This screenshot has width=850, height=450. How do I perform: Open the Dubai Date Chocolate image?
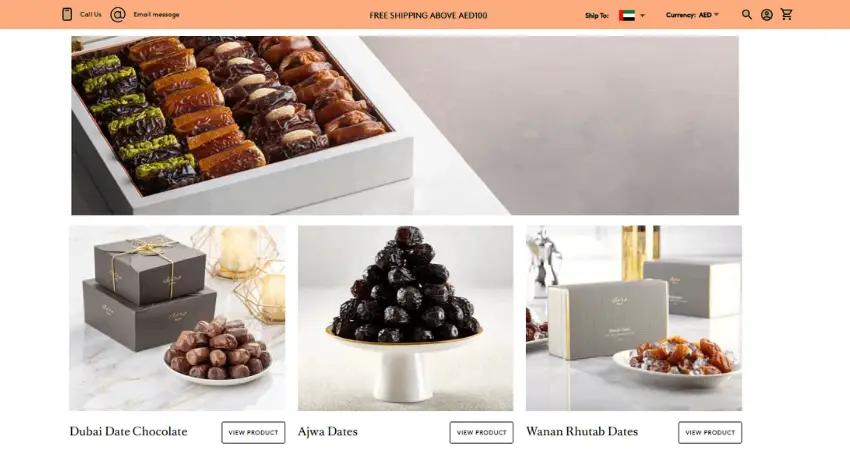tap(177, 318)
